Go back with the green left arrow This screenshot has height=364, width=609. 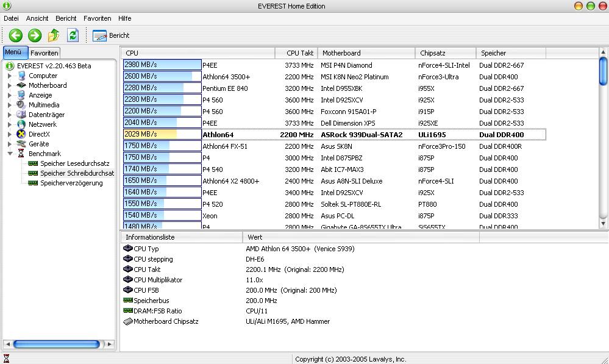click(x=15, y=35)
